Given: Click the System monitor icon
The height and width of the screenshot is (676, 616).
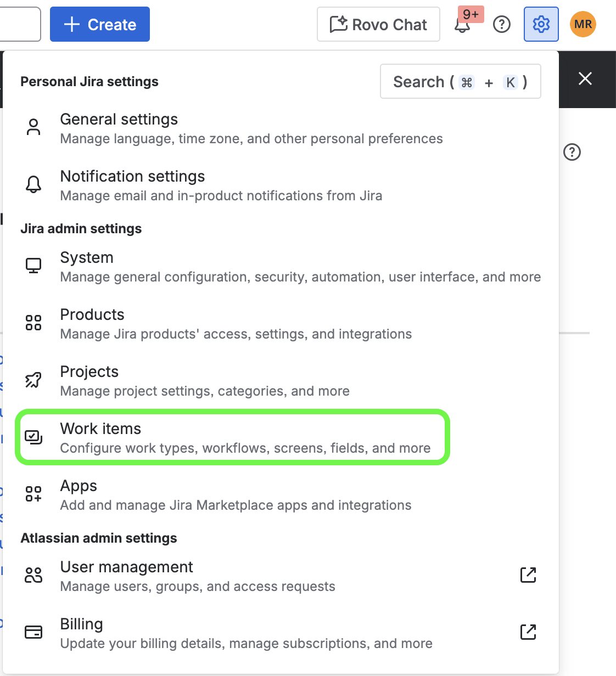Looking at the screenshot, I should coord(33,266).
